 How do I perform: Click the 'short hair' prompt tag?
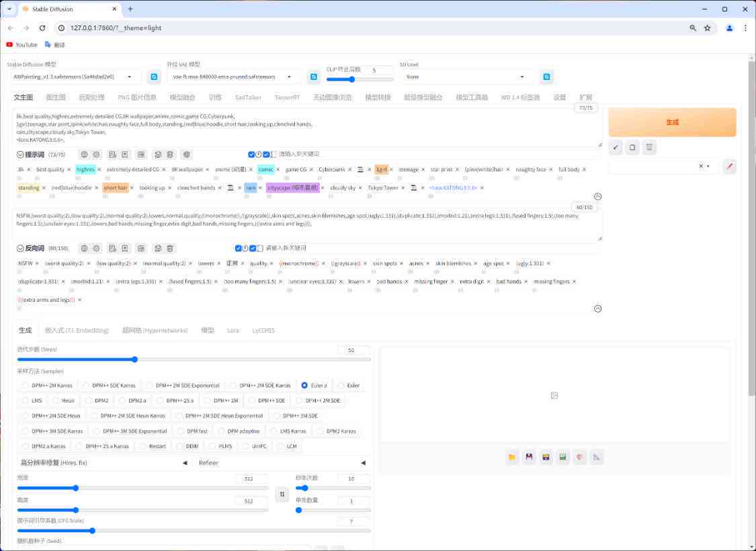pos(116,188)
